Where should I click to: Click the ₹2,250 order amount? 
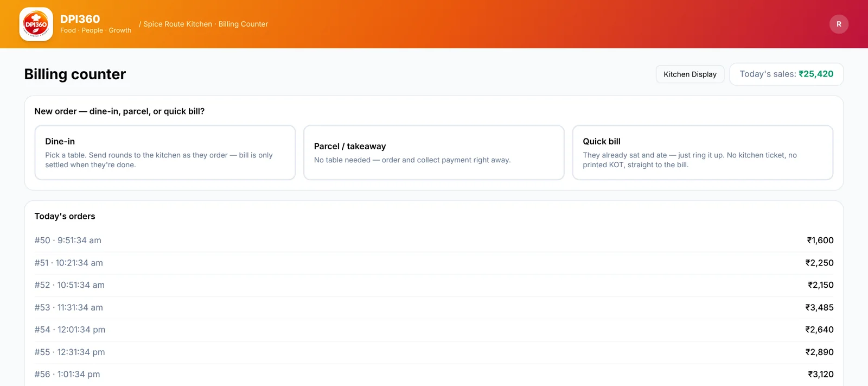coord(819,263)
